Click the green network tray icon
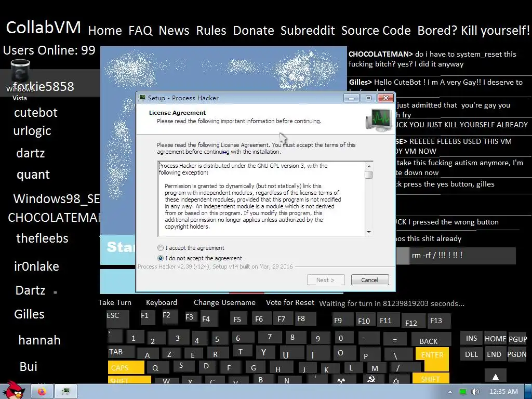Viewport: 532px width, 399px height. coord(463,392)
